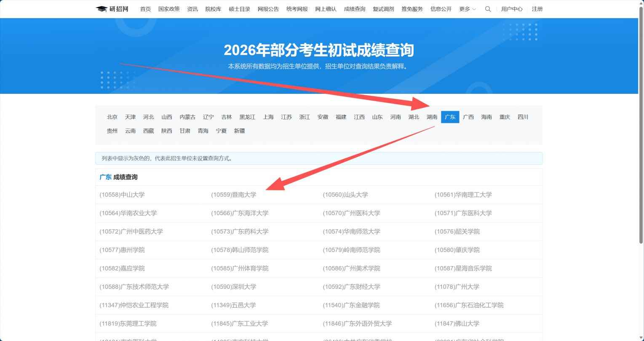
Task: Click the 注册 link
Action: pyautogui.click(x=537, y=9)
